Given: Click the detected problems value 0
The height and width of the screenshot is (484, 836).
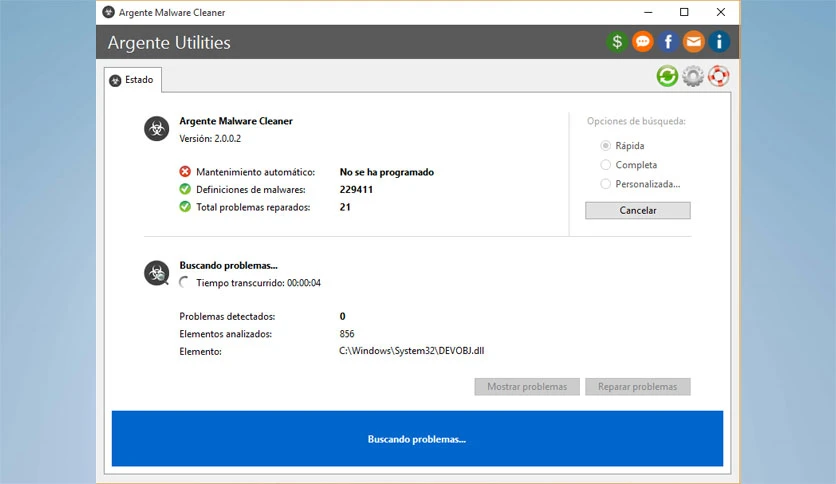Looking at the screenshot, I should point(342,317).
